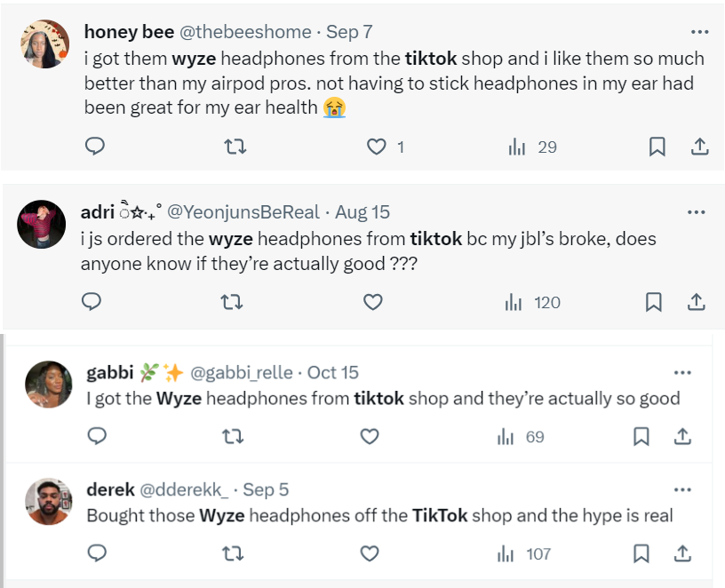This screenshot has width=725, height=588.
Task: Like honey bee's tweet
Action: pyautogui.click(x=378, y=147)
